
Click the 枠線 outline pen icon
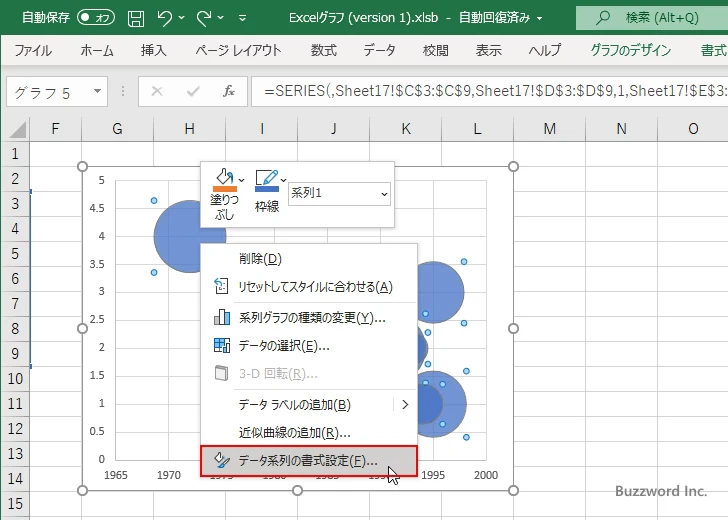(266, 177)
